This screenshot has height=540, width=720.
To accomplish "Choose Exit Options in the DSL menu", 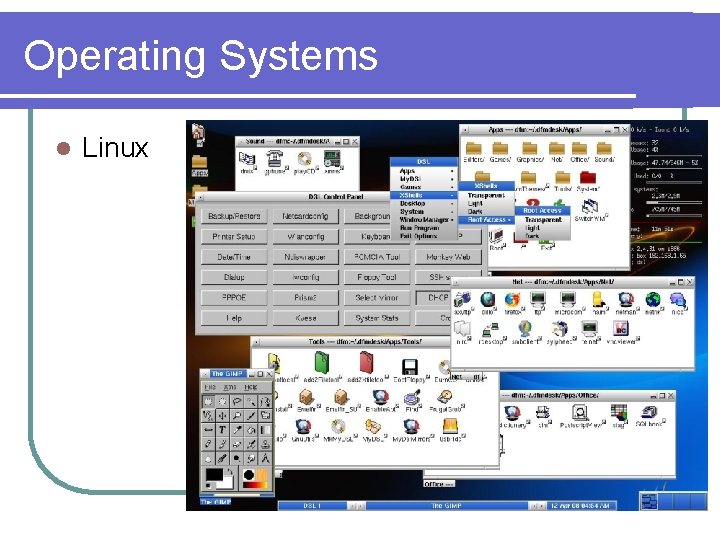I will tap(423, 236).
